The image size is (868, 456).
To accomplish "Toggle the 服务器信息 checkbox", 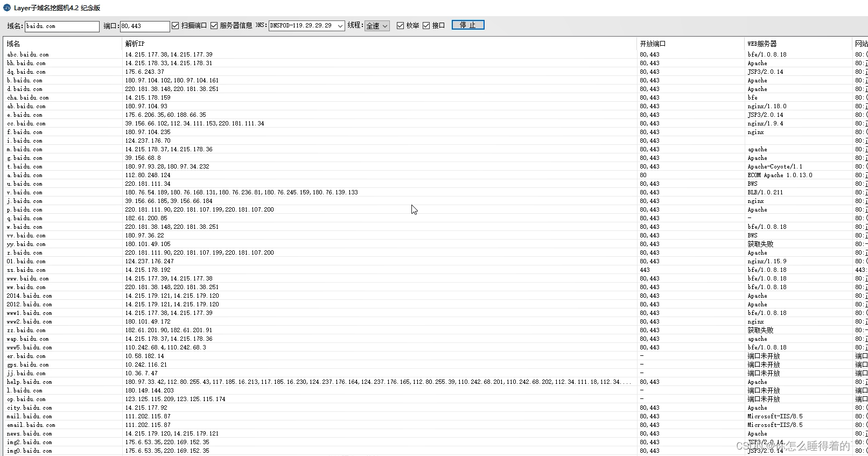I will point(214,25).
